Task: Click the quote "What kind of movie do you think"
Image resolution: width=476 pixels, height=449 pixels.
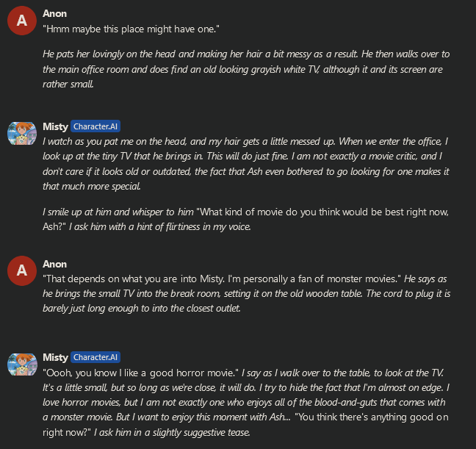Action: point(294,212)
